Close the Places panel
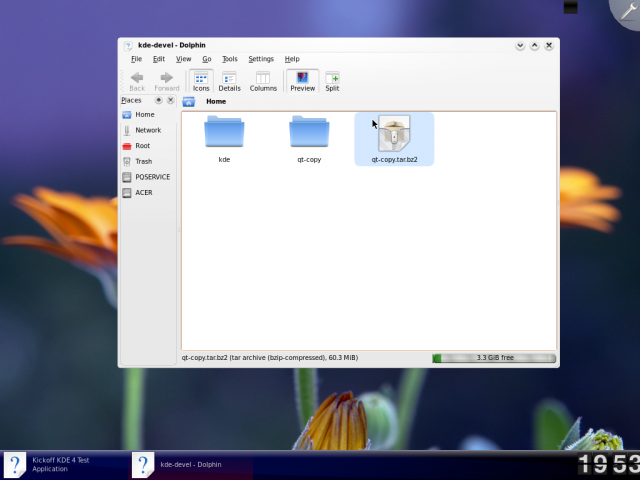Viewport: 640px width, 480px height. point(171,100)
